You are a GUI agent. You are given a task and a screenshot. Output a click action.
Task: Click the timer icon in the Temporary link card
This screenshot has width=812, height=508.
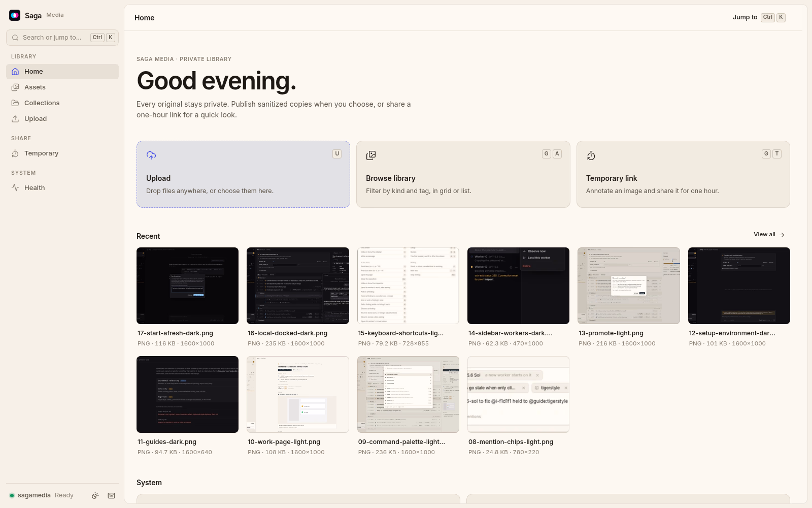tap(591, 155)
